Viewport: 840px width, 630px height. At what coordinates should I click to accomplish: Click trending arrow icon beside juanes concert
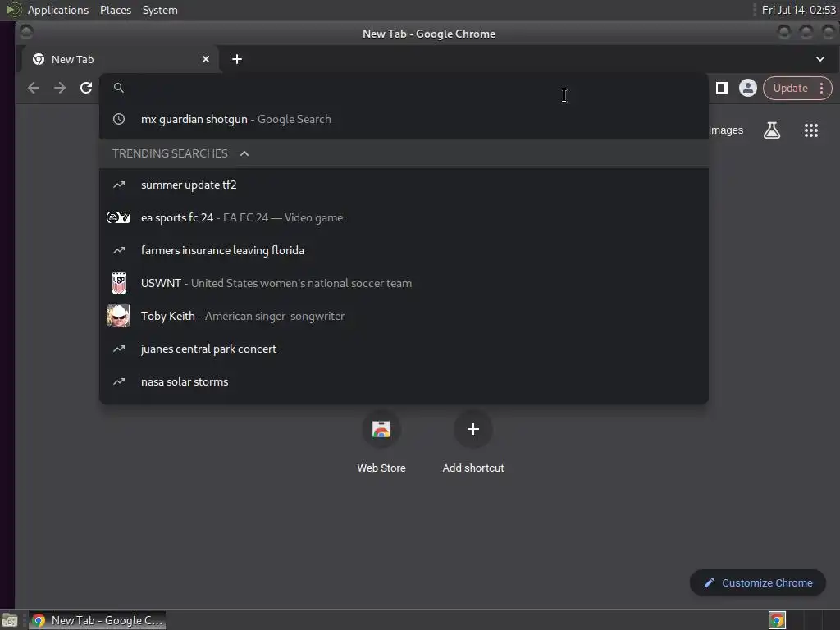pyautogui.click(x=119, y=349)
